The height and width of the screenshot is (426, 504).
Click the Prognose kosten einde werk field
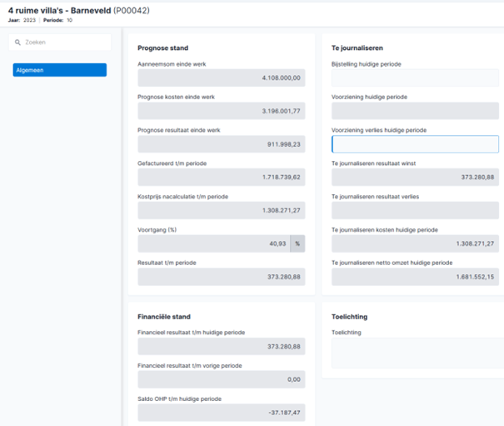coord(222,111)
